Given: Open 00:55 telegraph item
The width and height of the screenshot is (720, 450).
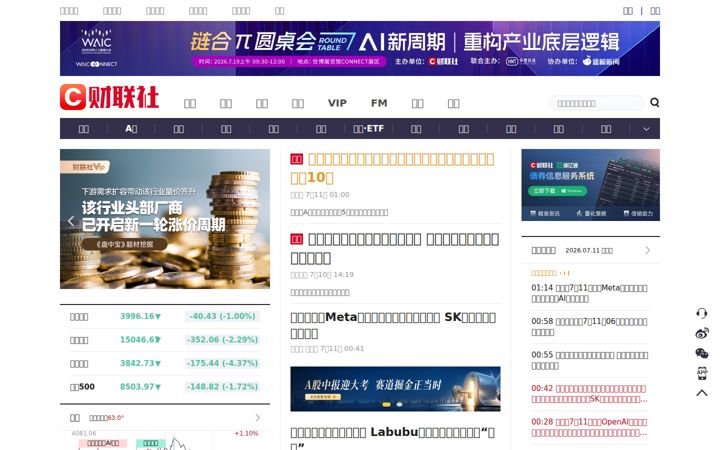Looking at the screenshot, I should point(590,360).
